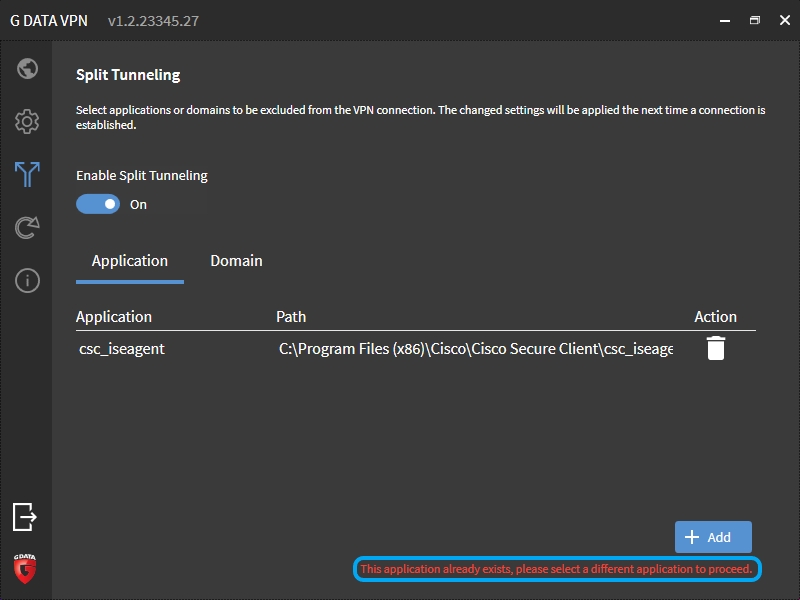Viewport: 800px width, 600px height.
Task: Click the version number v1.2.23345.27
Action: (x=153, y=21)
